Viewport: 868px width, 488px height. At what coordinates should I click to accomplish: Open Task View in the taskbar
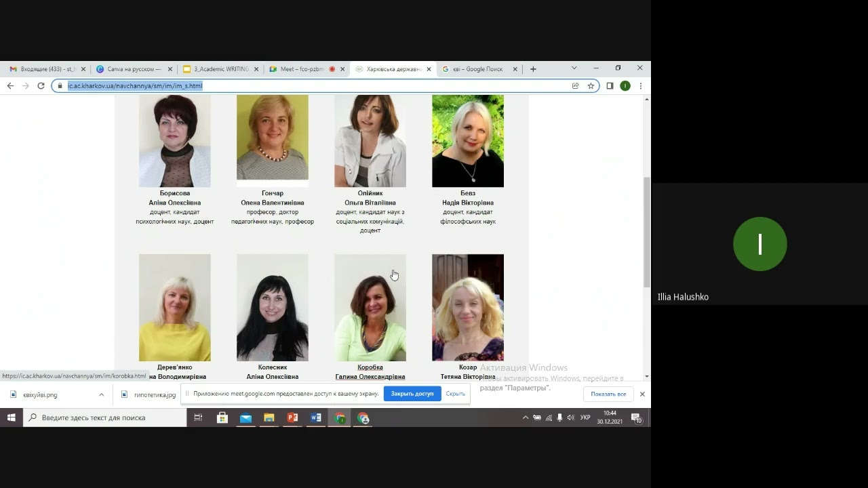point(198,418)
